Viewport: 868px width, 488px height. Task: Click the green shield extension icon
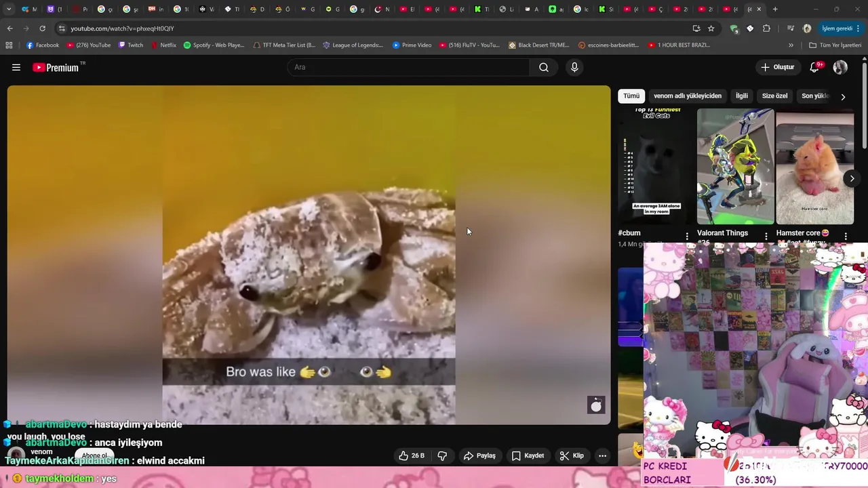734,28
